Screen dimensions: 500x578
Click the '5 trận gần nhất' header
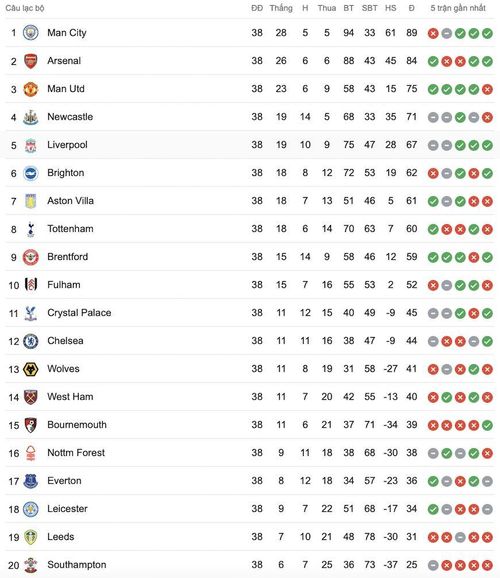(x=458, y=8)
